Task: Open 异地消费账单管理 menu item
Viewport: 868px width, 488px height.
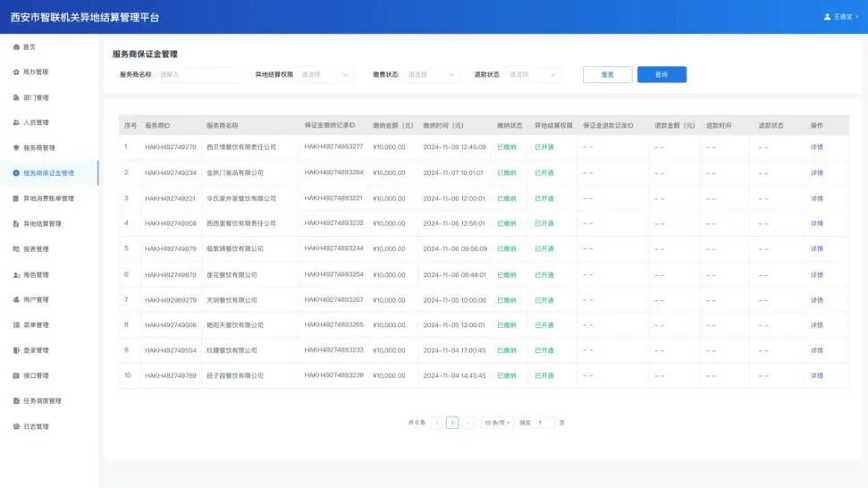Action: pyautogui.click(x=48, y=198)
